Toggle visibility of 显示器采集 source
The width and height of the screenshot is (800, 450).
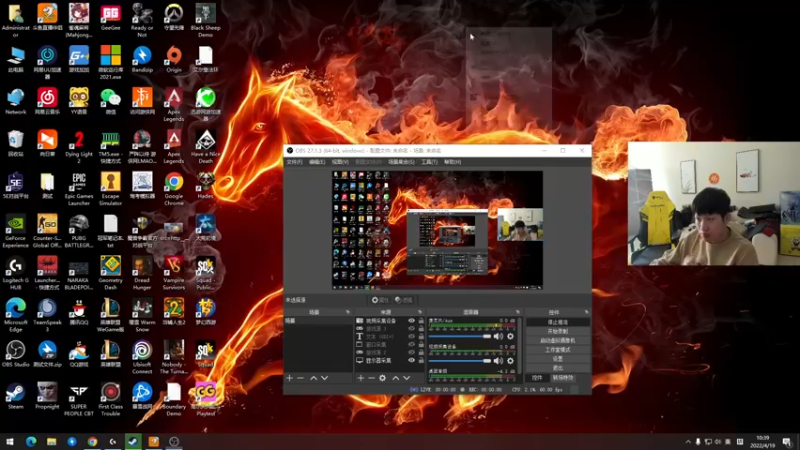tap(411, 360)
